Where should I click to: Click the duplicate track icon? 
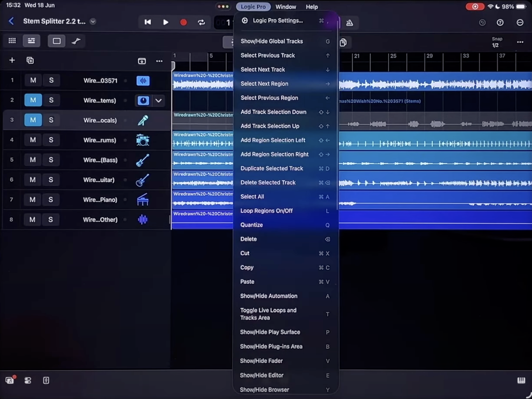point(30,60)
